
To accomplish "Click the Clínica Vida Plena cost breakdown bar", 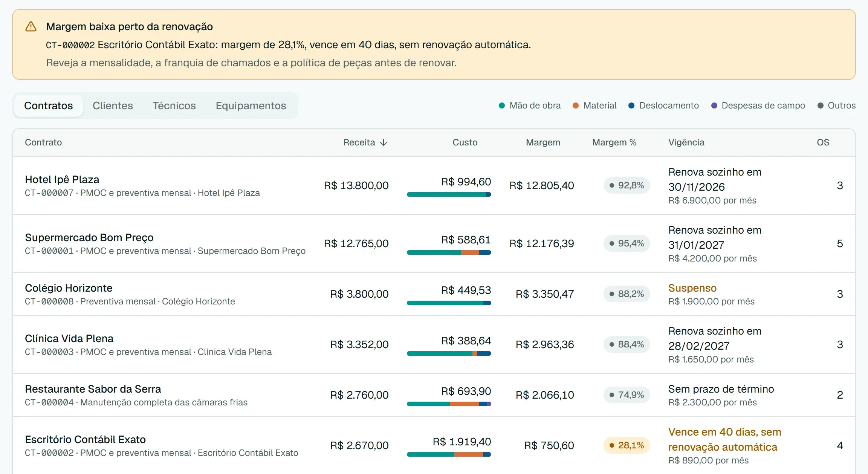I will (449, 353).
